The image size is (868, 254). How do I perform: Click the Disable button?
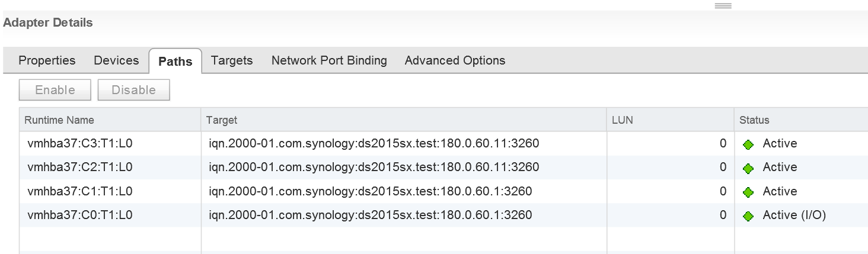[x=133, y=90]
